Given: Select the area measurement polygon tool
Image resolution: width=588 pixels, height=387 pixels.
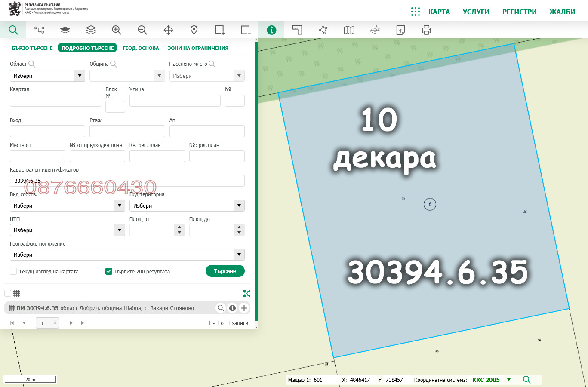Looking at the screenshot, I should point(323,30).
